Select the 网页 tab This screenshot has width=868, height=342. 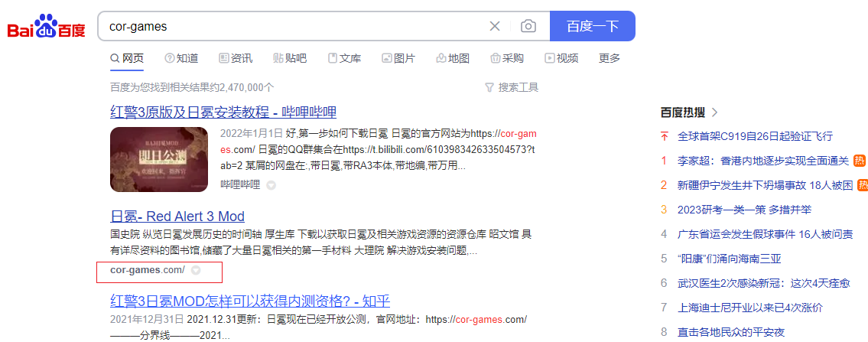tap(127, 59)
